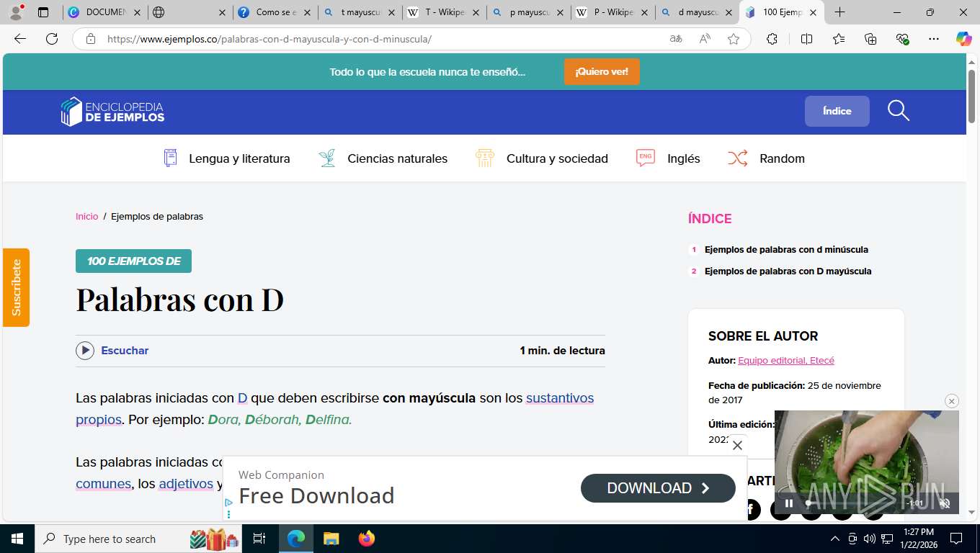Open notifications center icon
The height and width of the screenshot is (553, 980).
click(x=956, y=539)
